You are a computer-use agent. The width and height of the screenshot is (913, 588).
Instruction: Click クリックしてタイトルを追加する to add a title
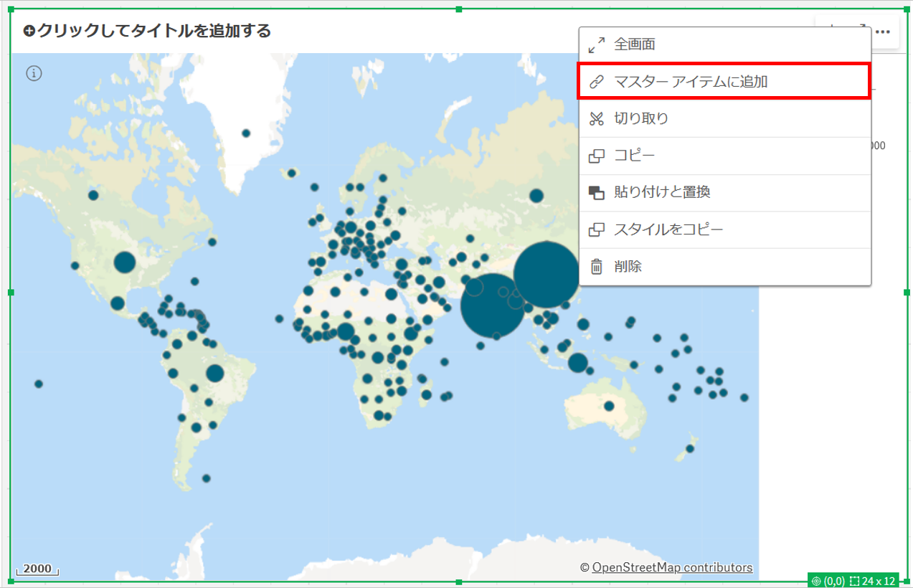tap(153, 31)
